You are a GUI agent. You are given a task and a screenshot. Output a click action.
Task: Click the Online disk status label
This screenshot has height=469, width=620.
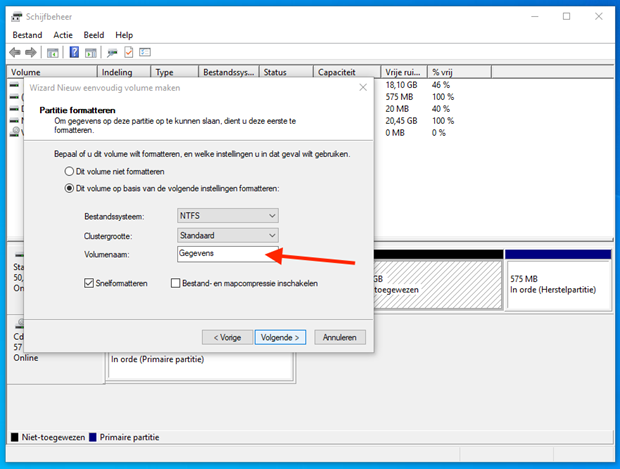click(26, 357)
